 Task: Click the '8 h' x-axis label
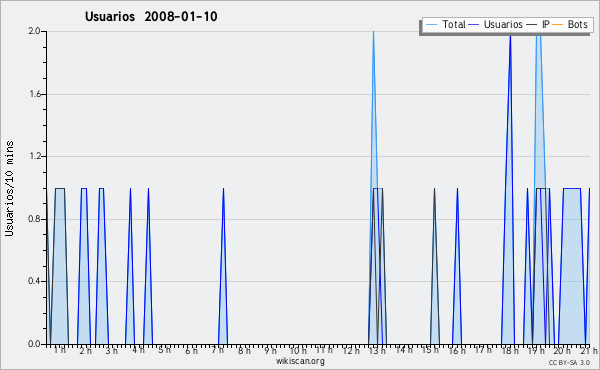[x=244, y=350]
